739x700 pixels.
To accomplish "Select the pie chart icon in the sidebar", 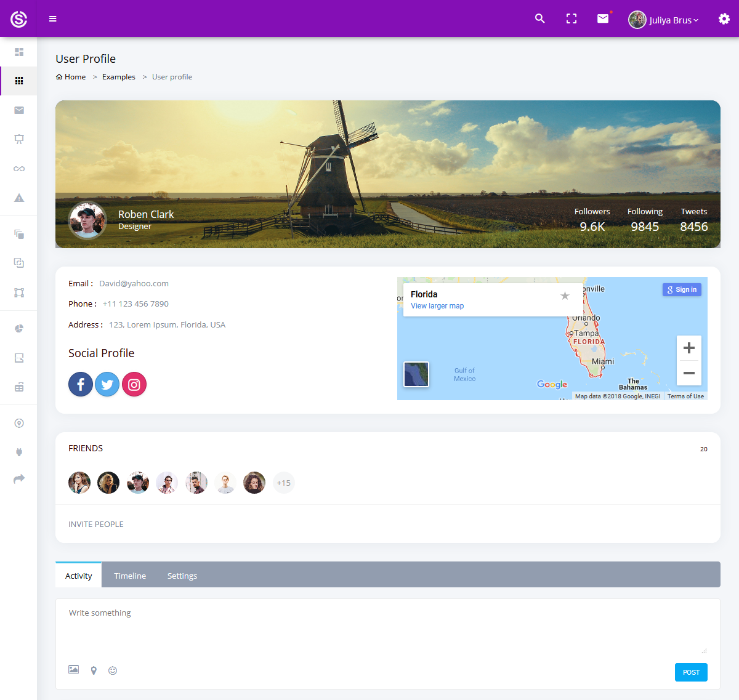I will (x=18, y=328).
